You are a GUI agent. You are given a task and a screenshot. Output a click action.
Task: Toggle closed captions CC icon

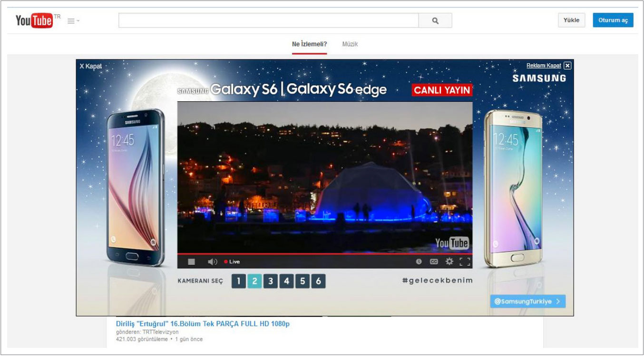434,261
